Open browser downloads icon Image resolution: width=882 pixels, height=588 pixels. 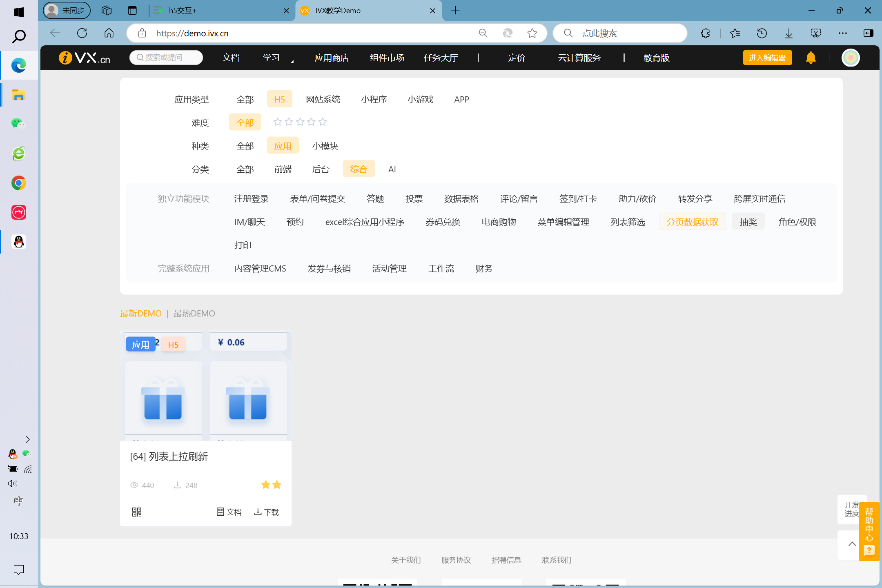tap(789, 33)
